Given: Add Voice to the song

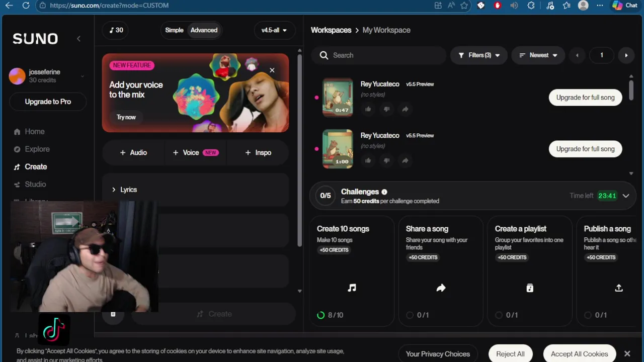Looking at the screenshot, I should coord(195,152).
